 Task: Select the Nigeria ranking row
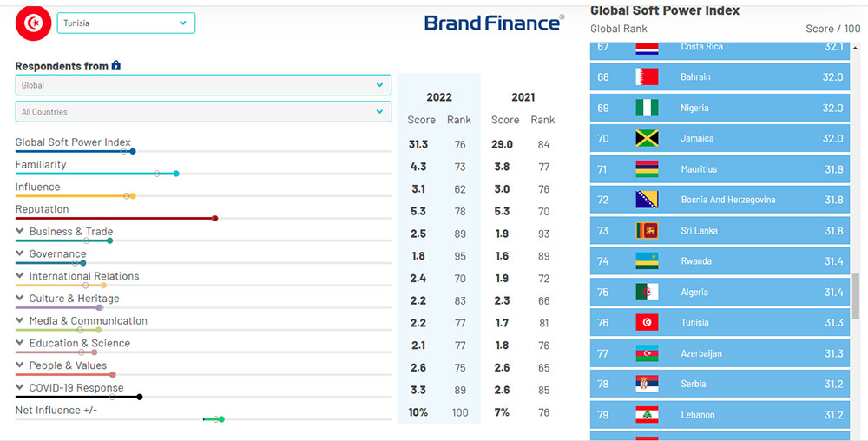click(720, 108)
